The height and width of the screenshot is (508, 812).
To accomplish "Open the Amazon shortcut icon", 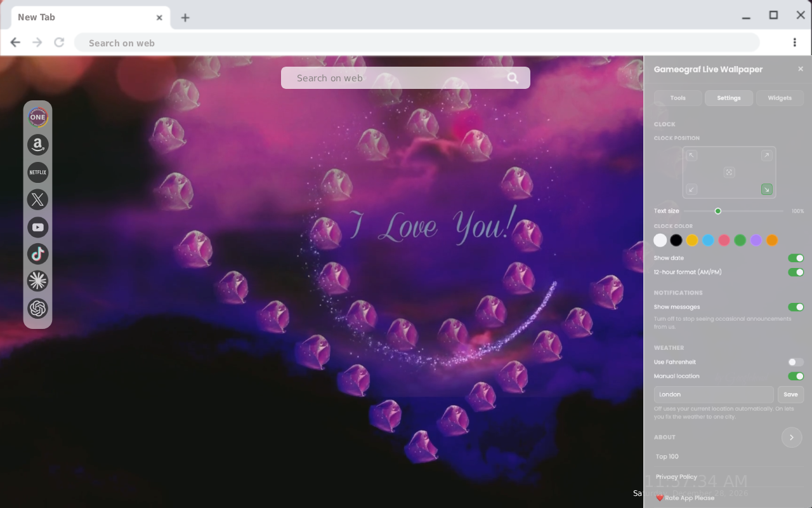I will [37, 145].
